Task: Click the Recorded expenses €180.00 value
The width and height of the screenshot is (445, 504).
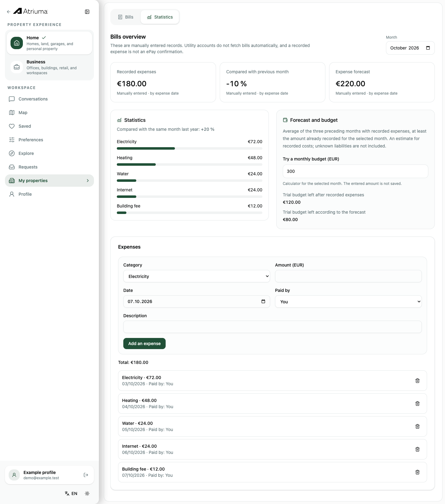Action: [x=132, y=84]
